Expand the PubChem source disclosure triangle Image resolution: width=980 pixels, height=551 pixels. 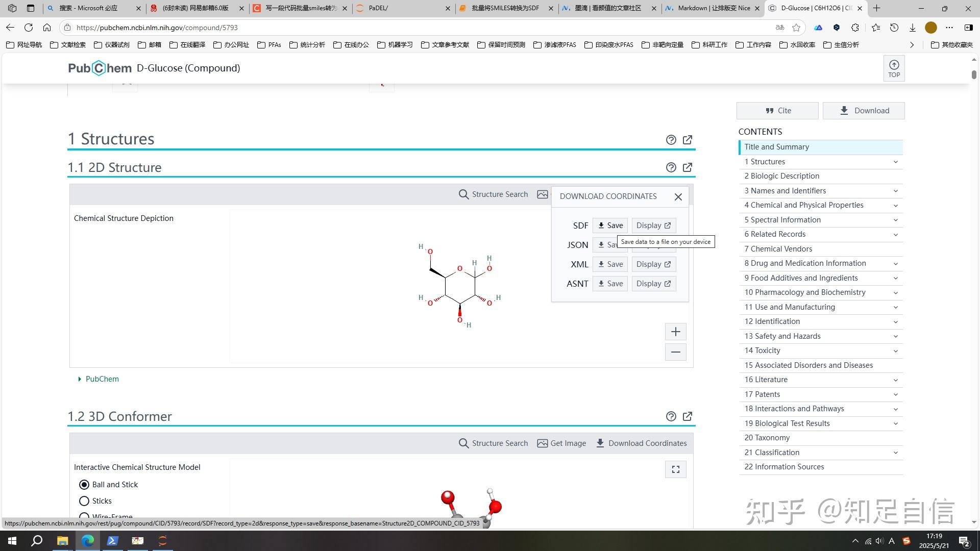(80, 379)
